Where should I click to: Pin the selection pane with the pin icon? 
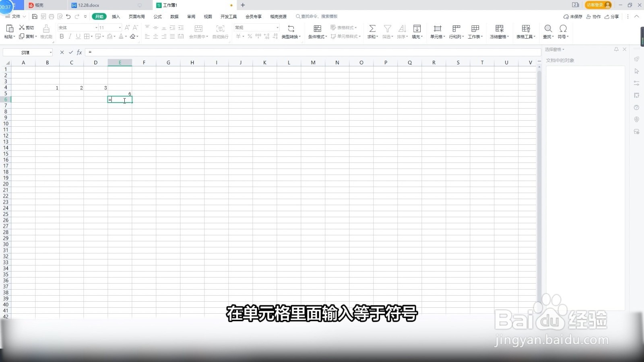pyautogui.click(x=616, y=49)
